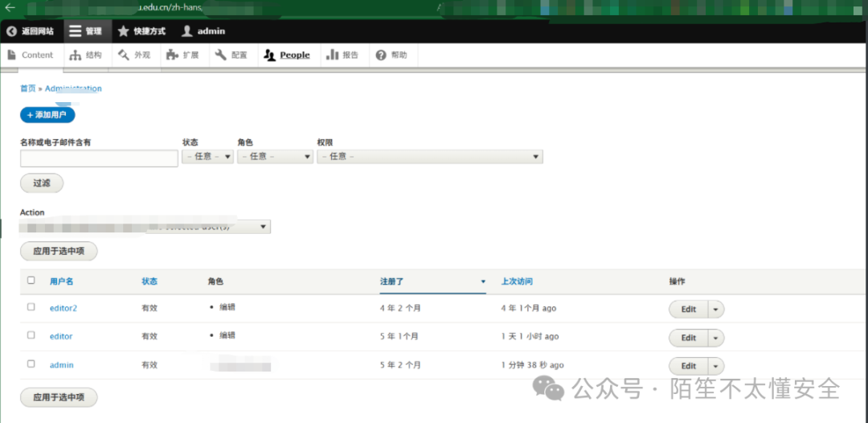Click lower 应用于选中项 button below table
Viewport: 868px width, 423px height.
coord(59,397)
